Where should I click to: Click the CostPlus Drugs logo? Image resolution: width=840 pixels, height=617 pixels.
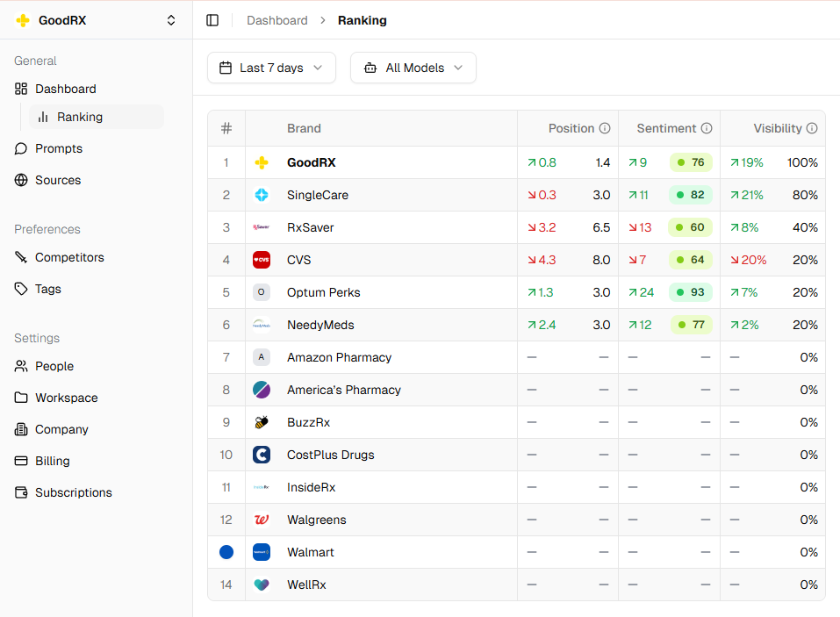(x=262, y=455)
